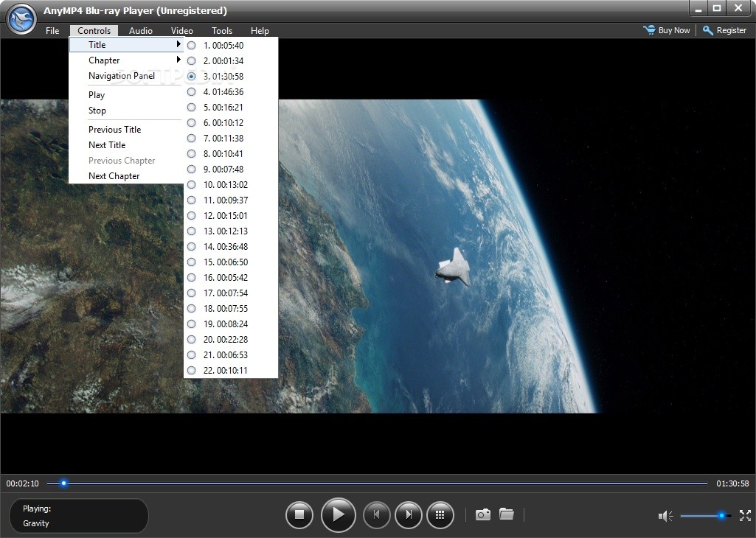The height and width of the screenshot is (538, 756).
Task: Select title 8. 00:10:41
Action: (230, 153)
